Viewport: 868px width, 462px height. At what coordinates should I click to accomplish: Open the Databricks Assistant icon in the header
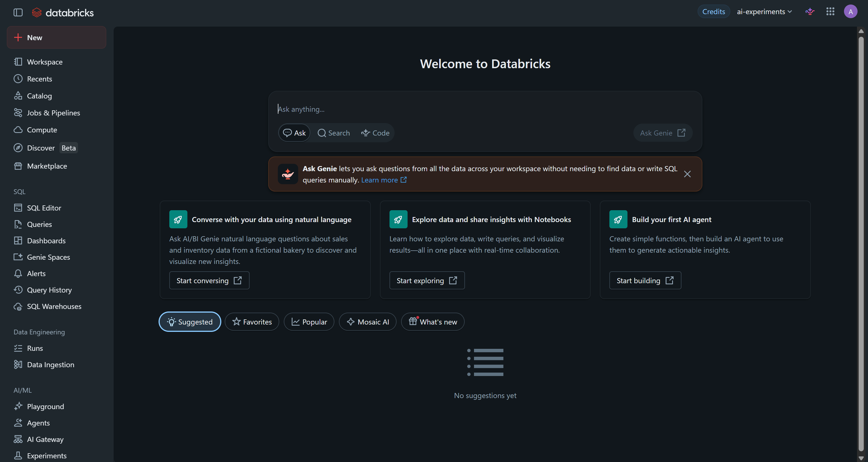(x=810, y=12)
